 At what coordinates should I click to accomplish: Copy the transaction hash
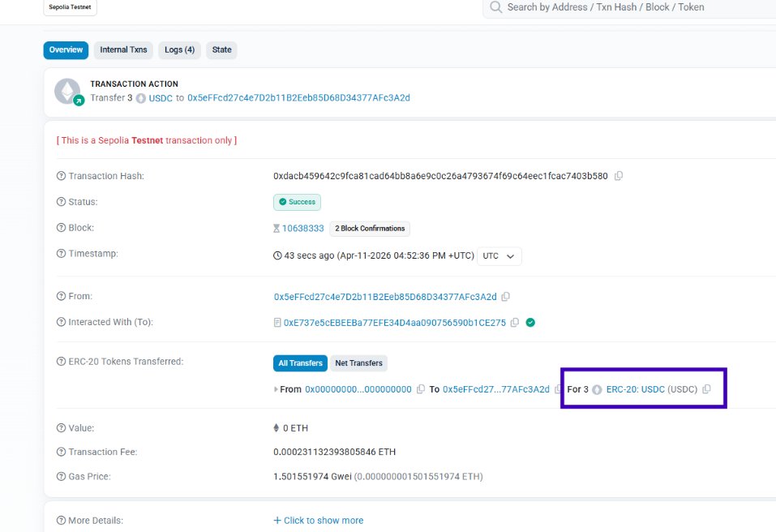618,176
